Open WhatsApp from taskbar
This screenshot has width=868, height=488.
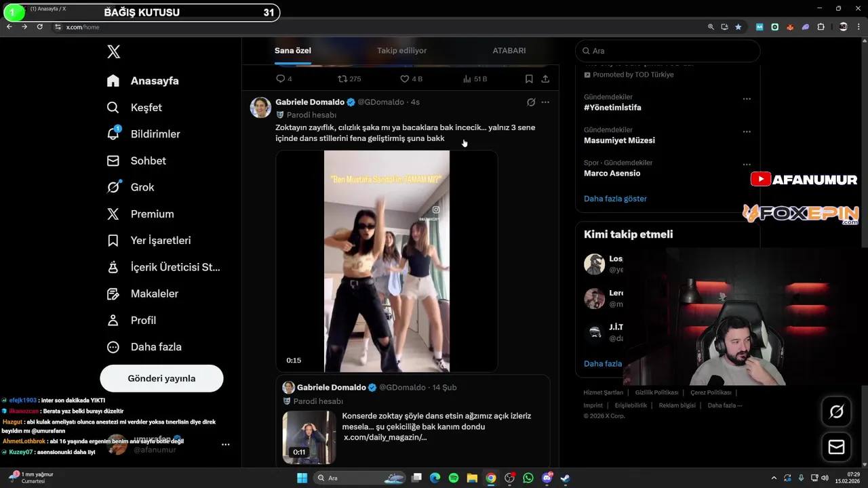[x=528, y=478]
